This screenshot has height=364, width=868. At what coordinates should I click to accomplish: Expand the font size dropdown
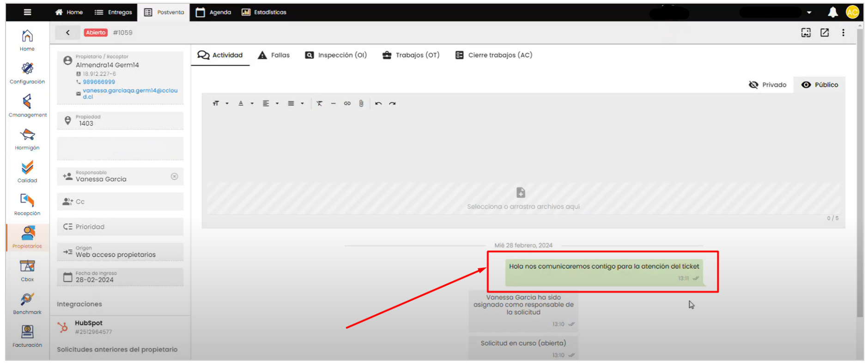tap(220, 104)
